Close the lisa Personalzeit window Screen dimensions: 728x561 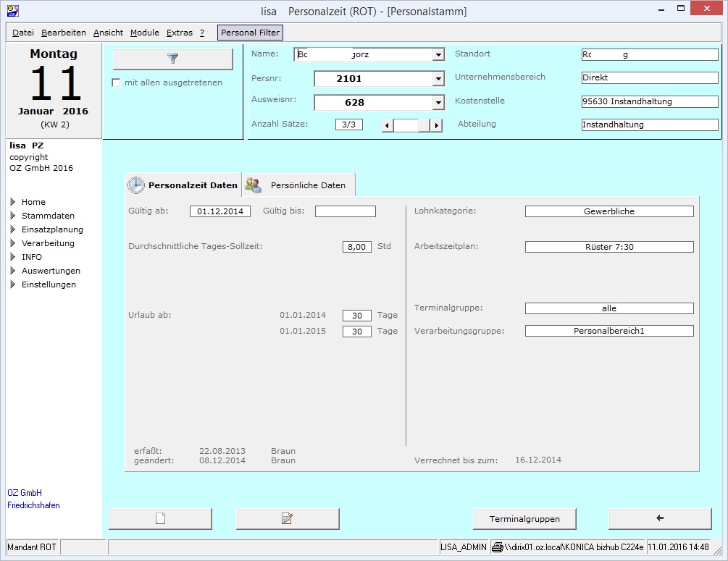pos(707,9)
